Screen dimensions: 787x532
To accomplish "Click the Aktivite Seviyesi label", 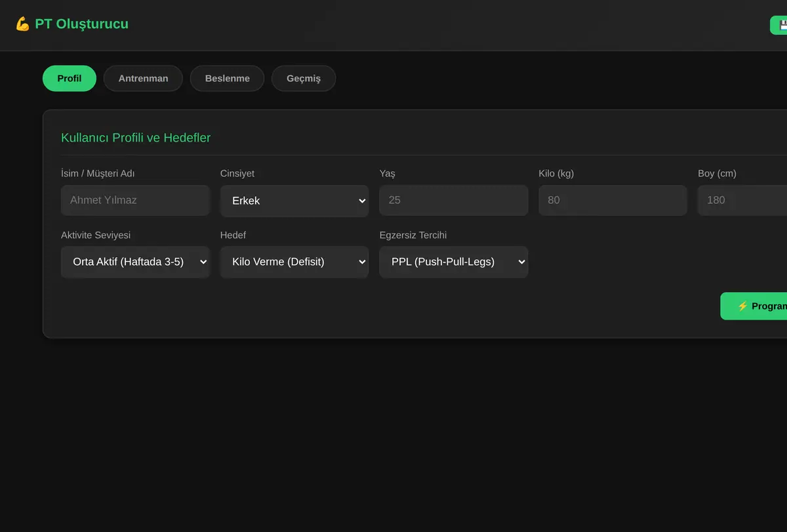I will (x=96, y=235).
